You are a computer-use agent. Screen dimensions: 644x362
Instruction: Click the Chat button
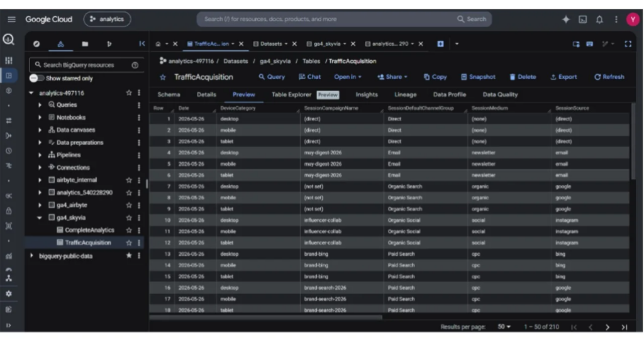click(x=309, y=77)
